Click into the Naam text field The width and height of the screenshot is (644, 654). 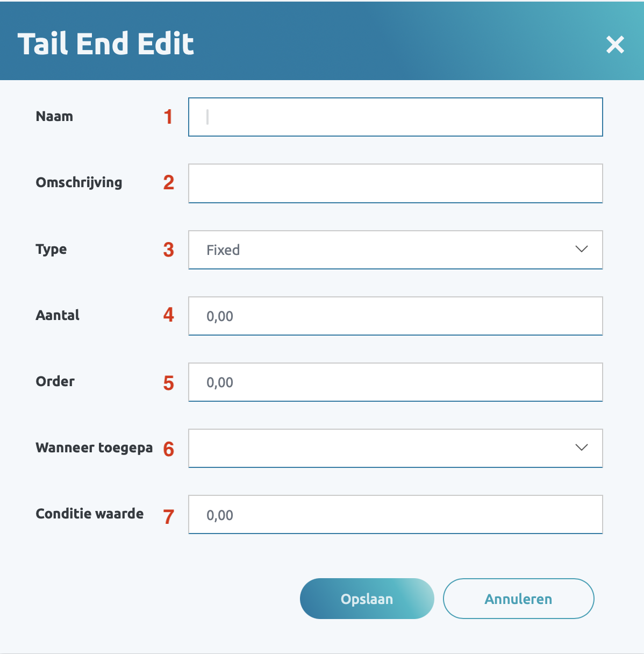[395, 117]
